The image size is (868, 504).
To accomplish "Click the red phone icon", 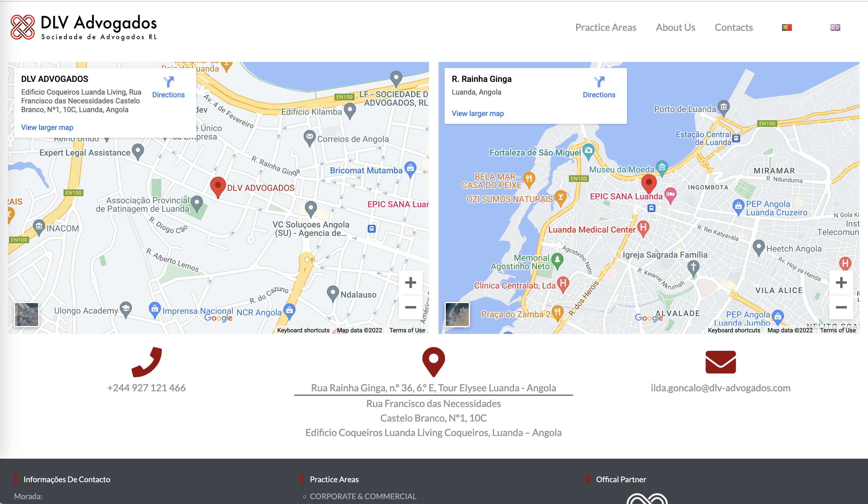I will click(146, 362).
